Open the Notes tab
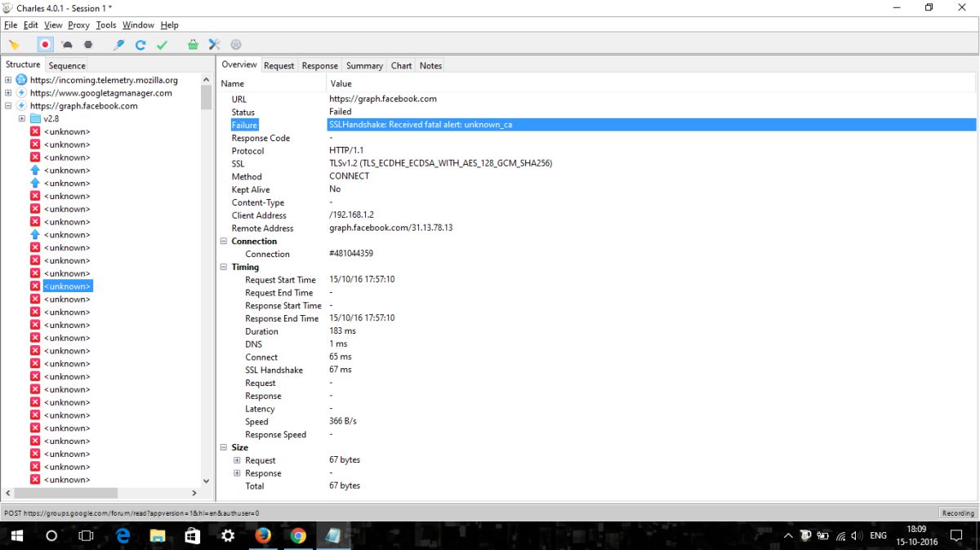The width and height of the screenshot is (980, 550). click(430, 65)
